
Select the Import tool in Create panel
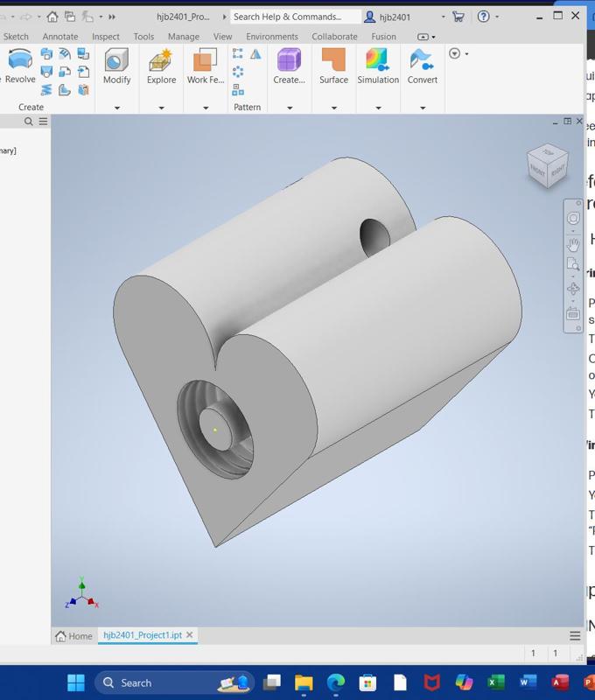tap(83, 72)
